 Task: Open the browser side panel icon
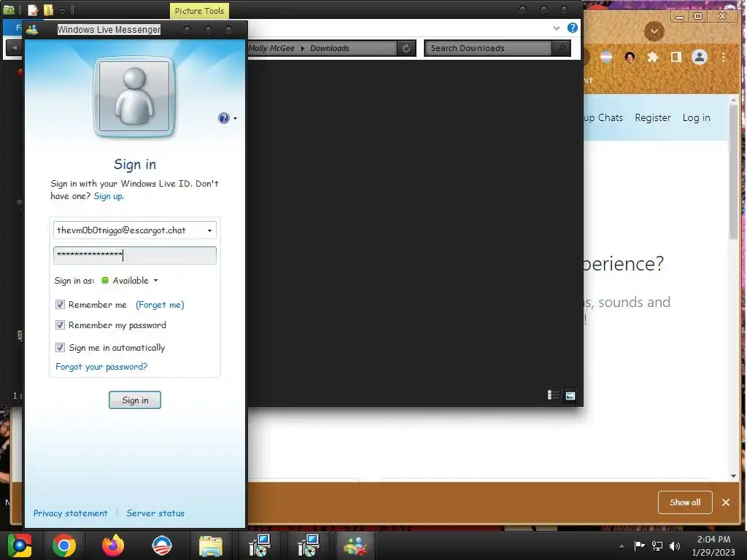pos(676,57)
